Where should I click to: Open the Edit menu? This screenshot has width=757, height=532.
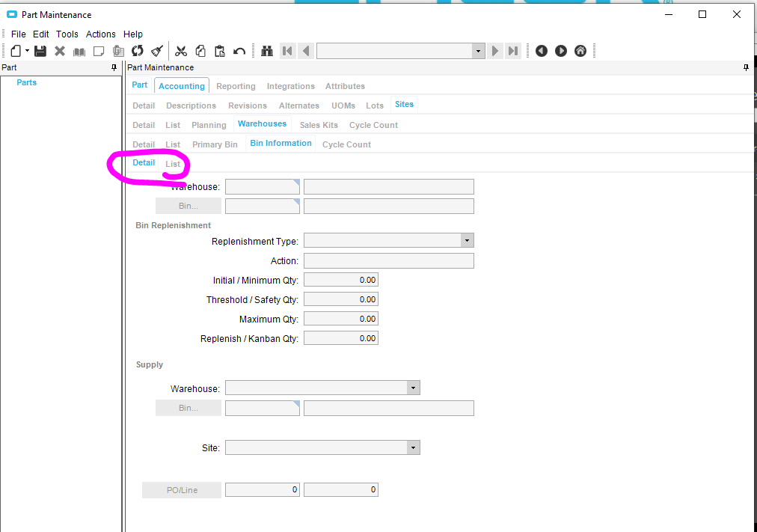(x=41, y=34)
